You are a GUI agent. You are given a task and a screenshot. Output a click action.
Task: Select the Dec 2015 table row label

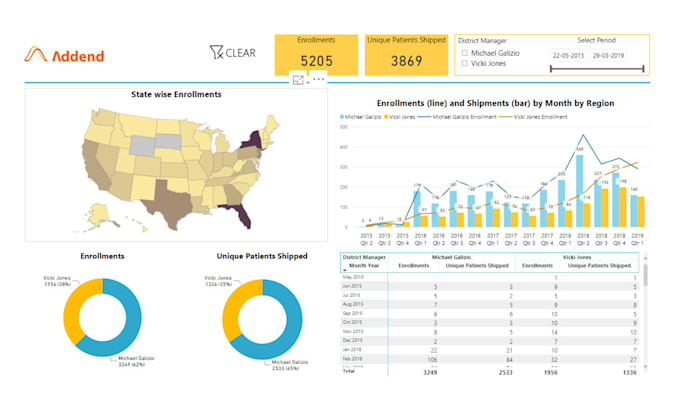352,340
